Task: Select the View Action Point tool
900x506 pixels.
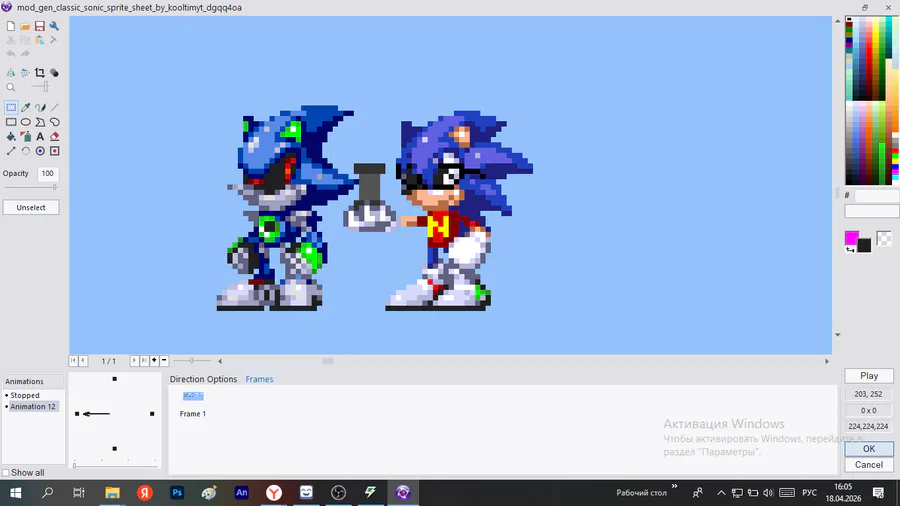Action: pos(55,151)
